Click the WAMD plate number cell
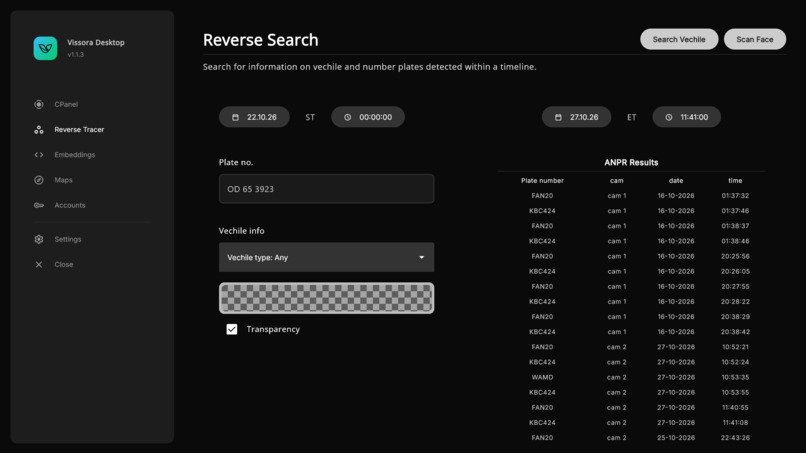The image size is (806, 453). pos(542,377)
